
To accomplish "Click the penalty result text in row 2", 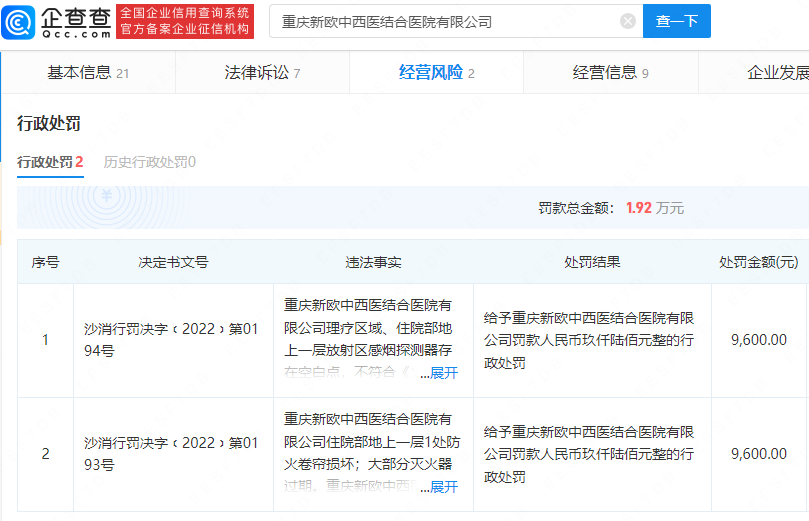I will tap(589, 454).
